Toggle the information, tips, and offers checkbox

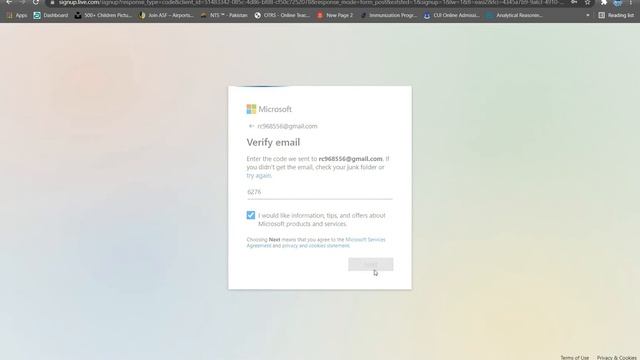click(251, 215)
